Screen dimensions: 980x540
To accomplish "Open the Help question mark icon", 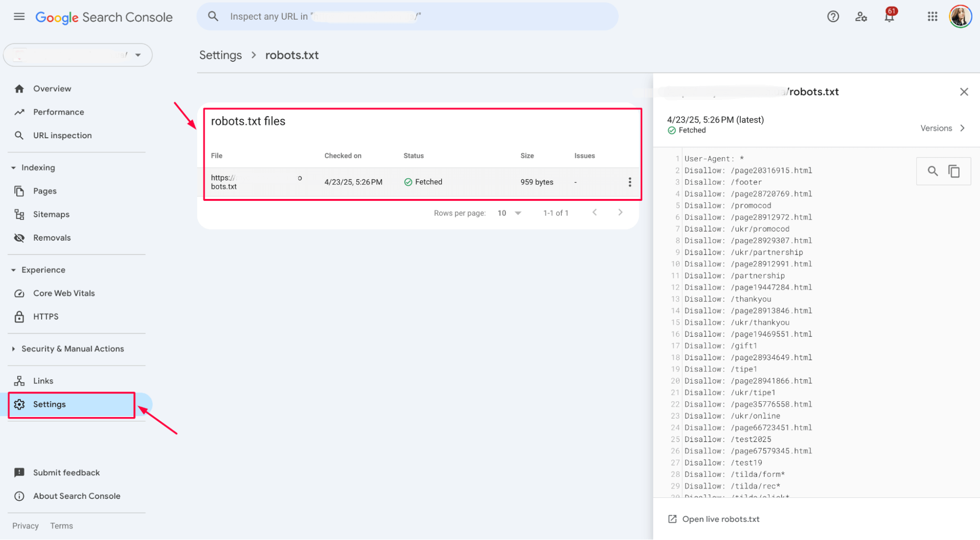I will tap(833, 17).
